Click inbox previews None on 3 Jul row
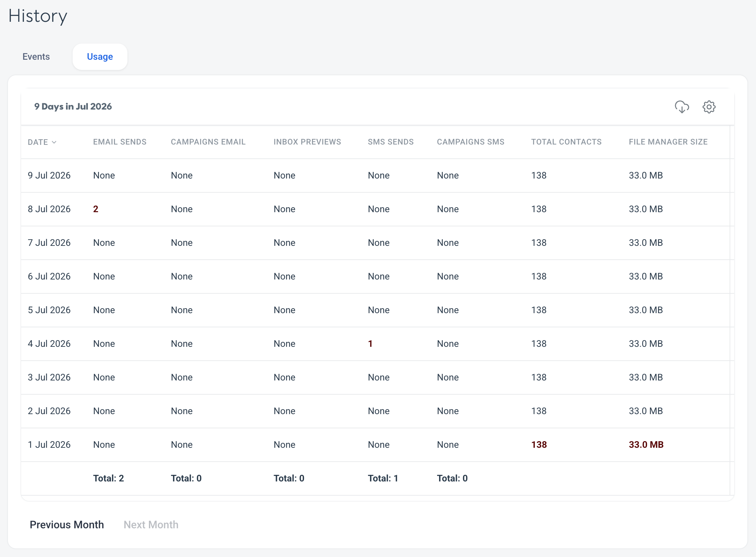Screen dimensions: 756x557 pyautogui.click(x=284, y=377)
